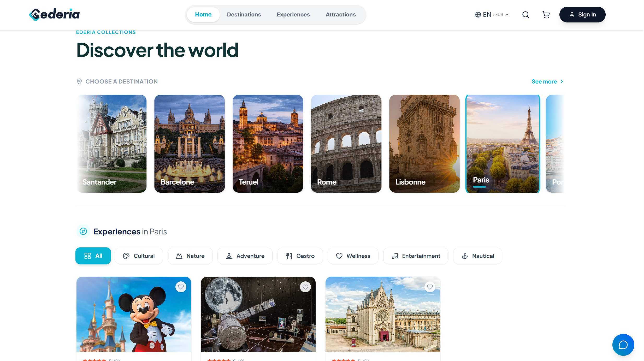Select the Cultural category filter
The height and width of the screenshot is (361, 644).
[139, 256]
